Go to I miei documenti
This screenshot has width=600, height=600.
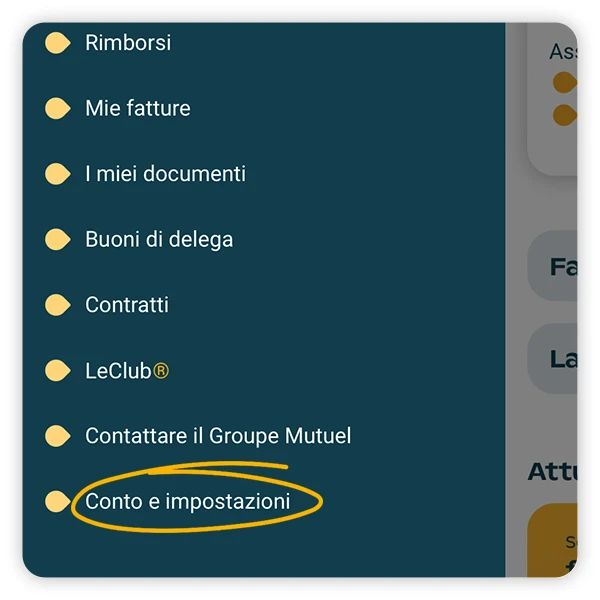point(165,174)
